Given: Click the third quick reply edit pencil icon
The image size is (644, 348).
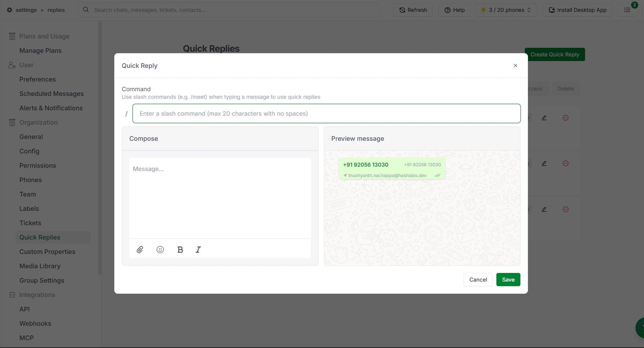Looking at the screenshot, I should 544,209.
